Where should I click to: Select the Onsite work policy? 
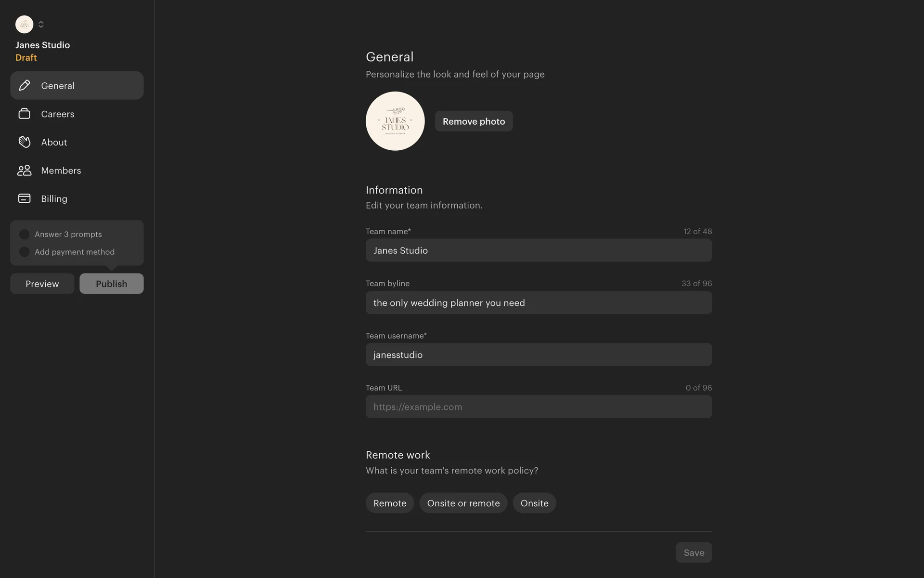tap(534, 503)
